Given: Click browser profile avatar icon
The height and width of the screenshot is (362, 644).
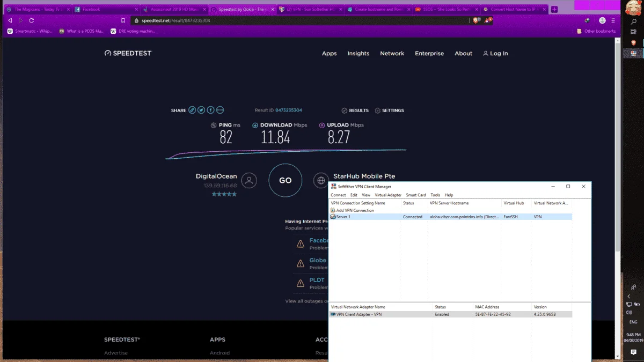Looking at the screenshot, I should coord(602,20).
